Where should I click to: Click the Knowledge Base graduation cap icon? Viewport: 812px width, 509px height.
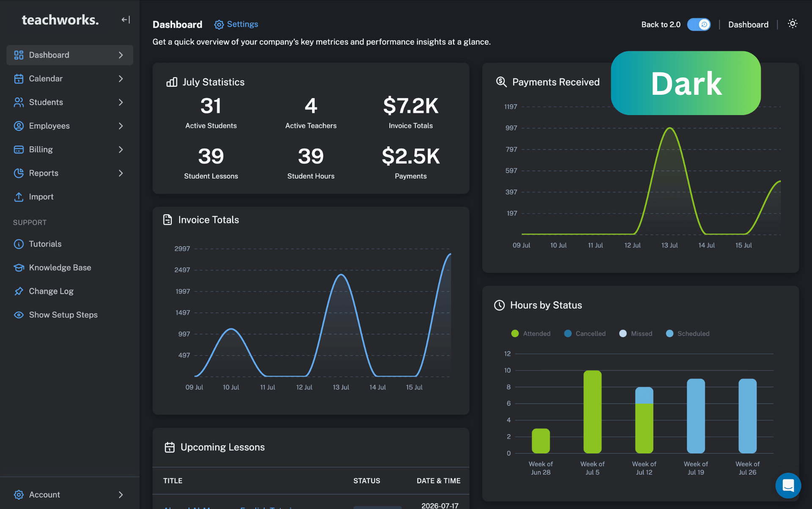tap(19, 268)
